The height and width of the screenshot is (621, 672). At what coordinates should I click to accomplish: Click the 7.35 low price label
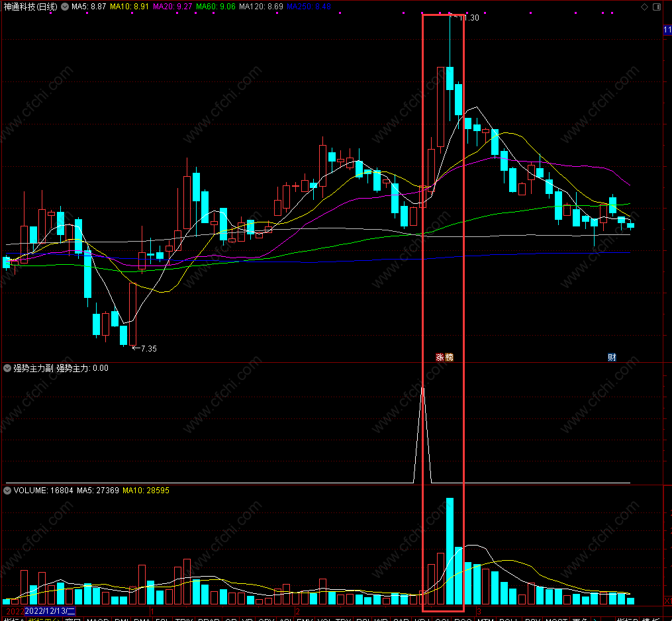coord(149,349)
